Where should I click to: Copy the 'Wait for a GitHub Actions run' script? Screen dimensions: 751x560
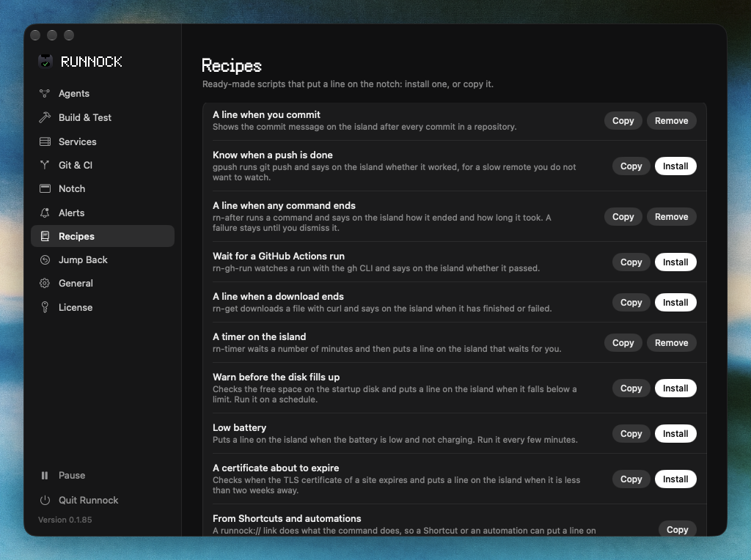click(631, 262)
